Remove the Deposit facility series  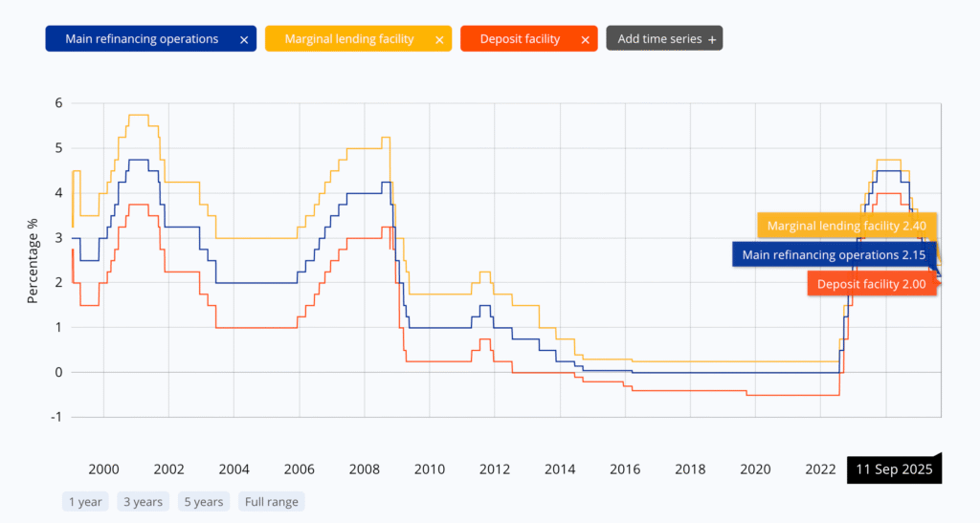click(x=586, y=39)
